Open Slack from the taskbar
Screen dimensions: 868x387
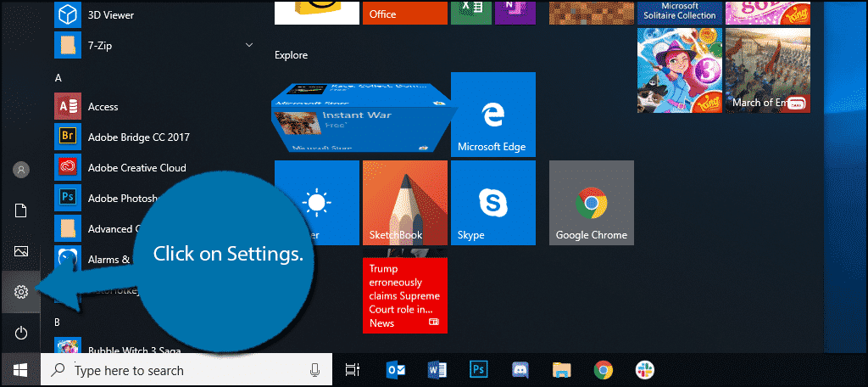click(x=645, y=370)
